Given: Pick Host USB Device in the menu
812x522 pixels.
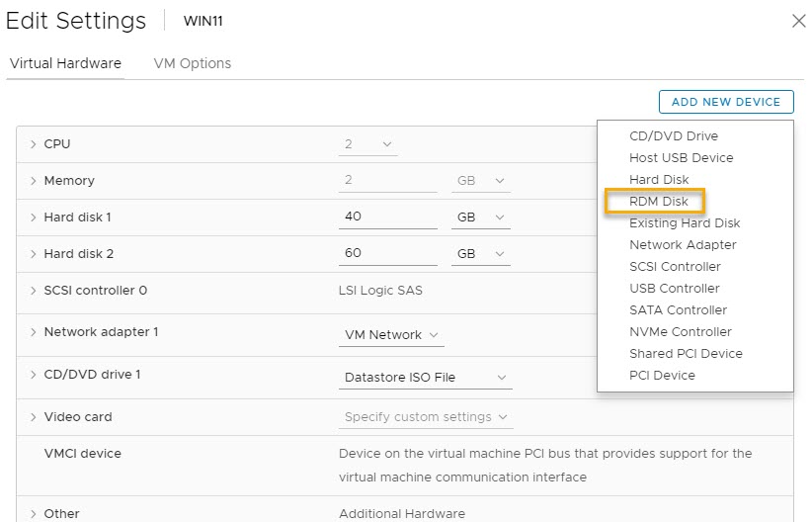Looking at the screenshot, I should (681, 158).
